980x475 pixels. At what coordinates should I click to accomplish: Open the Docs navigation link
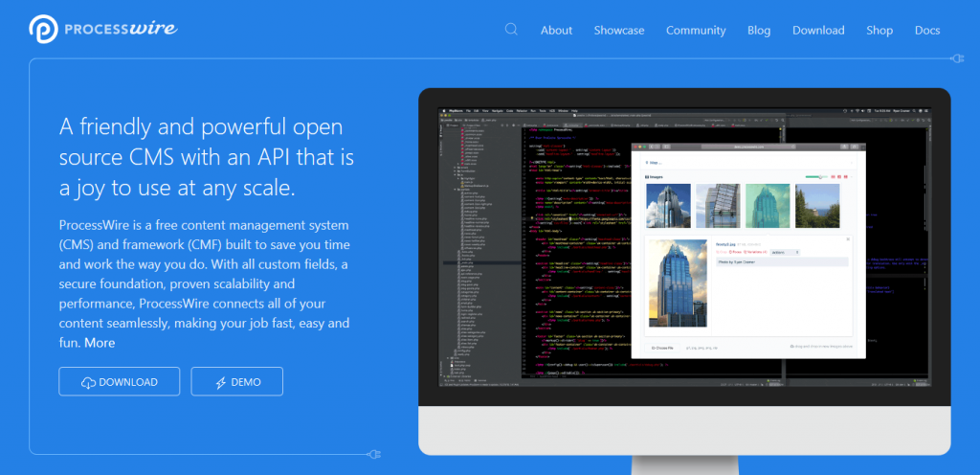(x=926, y=30)
